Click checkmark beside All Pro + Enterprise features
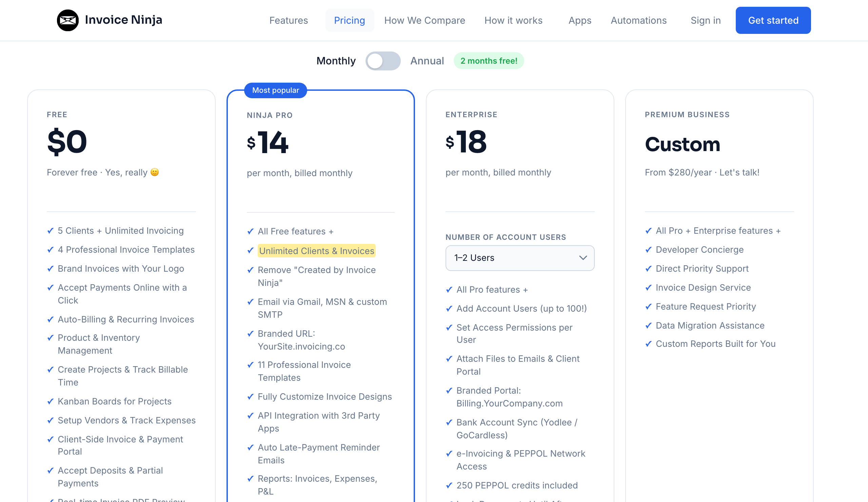The image size is (868, 502). (649, 231)
